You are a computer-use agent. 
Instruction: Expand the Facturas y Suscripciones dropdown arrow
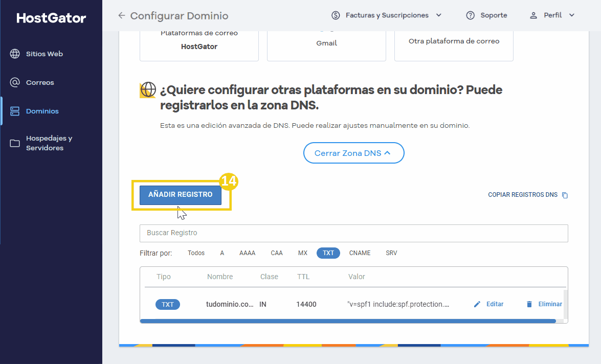439,15
